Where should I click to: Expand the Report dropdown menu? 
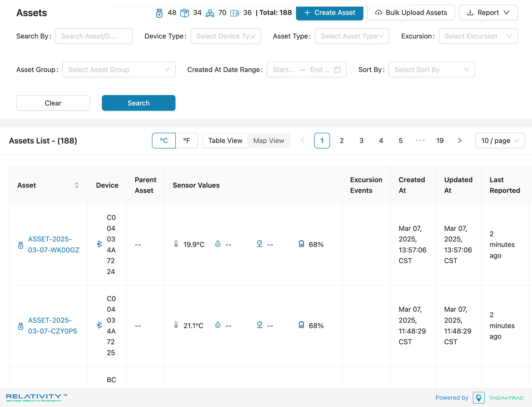(488, 13)
